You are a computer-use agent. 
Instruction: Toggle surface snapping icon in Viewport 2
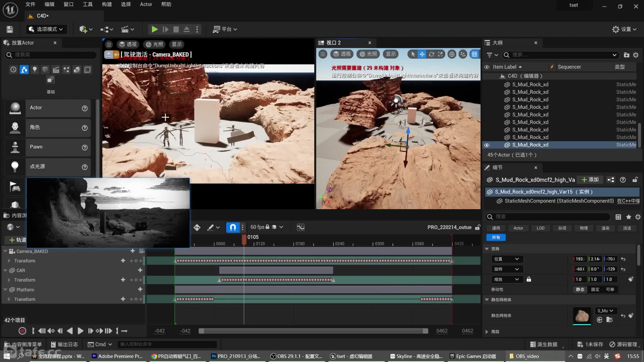[x=463, y=54]
